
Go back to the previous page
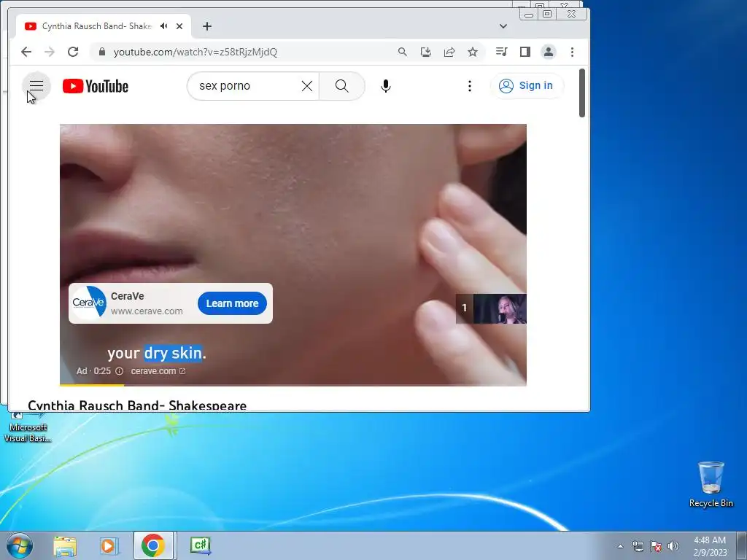pos(26,52)
